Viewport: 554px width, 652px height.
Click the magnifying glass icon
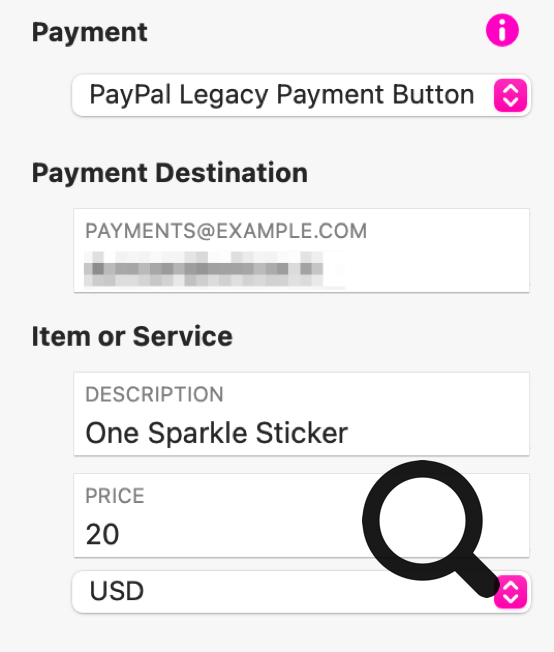[431, 529]
